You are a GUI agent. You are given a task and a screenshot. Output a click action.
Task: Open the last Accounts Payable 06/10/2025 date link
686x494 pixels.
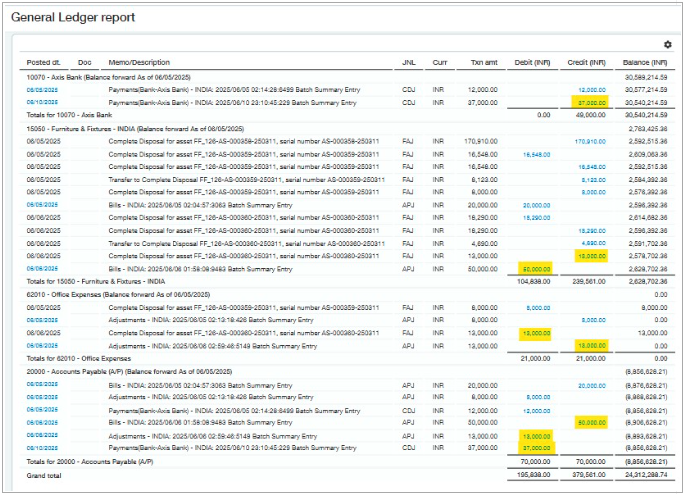click(42, 448)
